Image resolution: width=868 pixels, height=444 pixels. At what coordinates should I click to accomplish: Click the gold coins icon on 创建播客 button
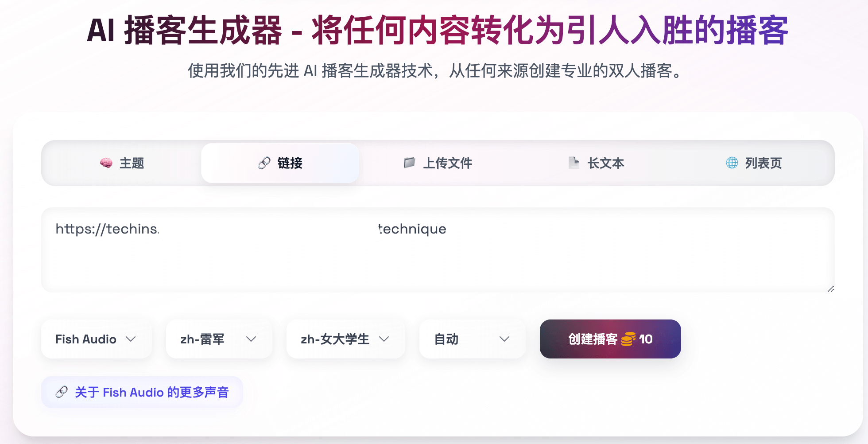(x=628, y=339)
